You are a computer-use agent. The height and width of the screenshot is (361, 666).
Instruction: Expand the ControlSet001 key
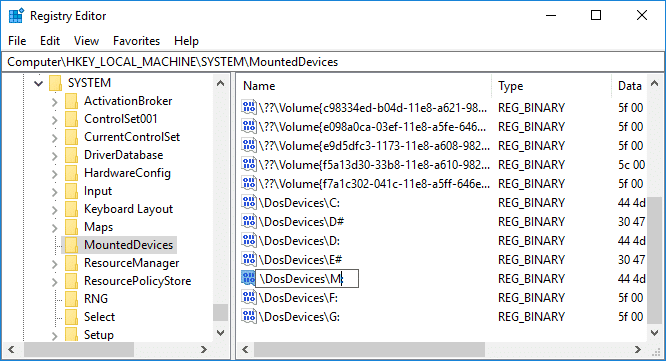54,120
